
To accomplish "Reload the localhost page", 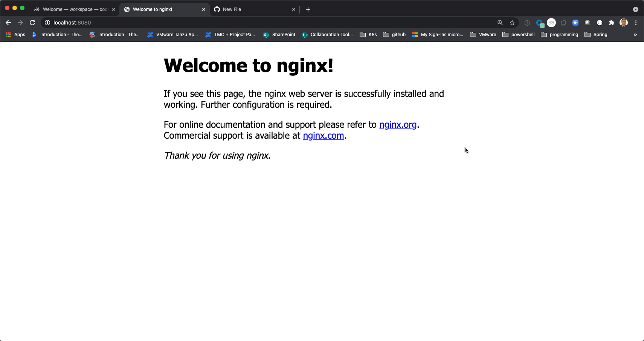I will tap(32, 23).
